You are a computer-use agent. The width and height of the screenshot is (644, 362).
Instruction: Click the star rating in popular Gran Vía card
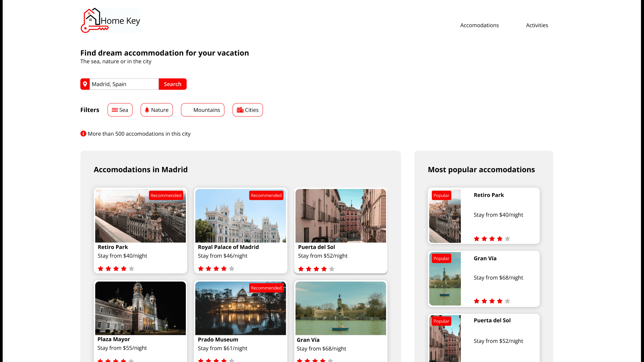[492, 301]
